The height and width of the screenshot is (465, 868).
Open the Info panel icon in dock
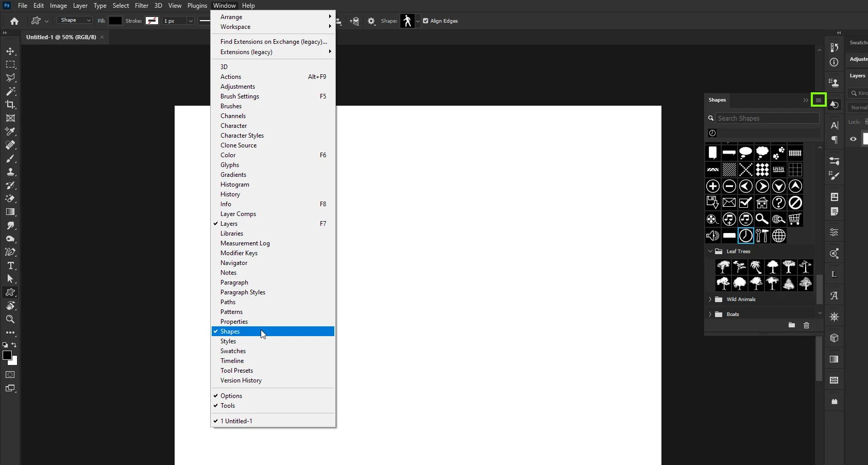(834, 62)
